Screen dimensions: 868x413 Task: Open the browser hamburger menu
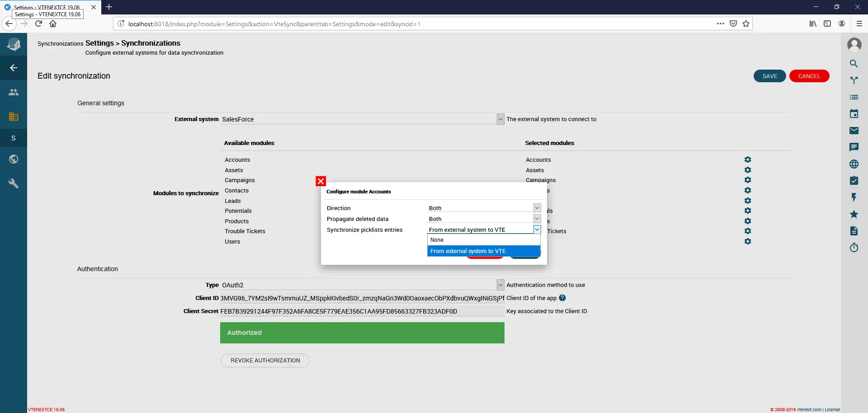[x=859, y=23]
